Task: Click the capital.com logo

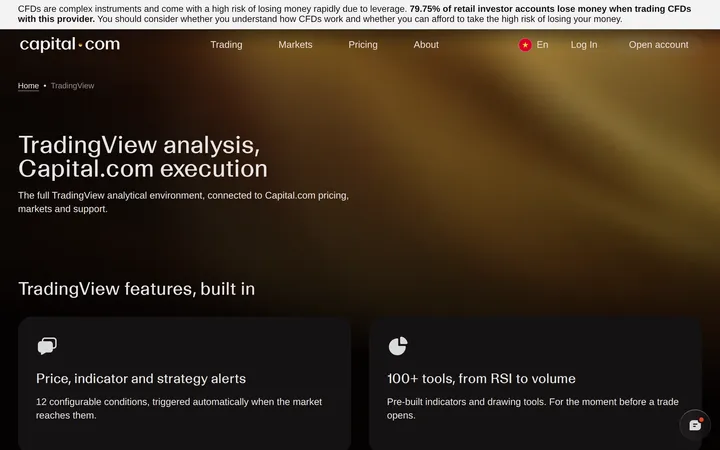Action: tap(70, 45)
